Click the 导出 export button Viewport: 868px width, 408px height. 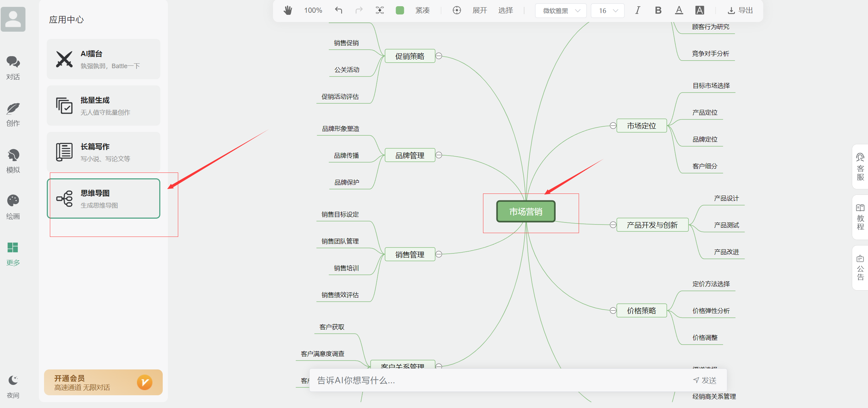740,10
